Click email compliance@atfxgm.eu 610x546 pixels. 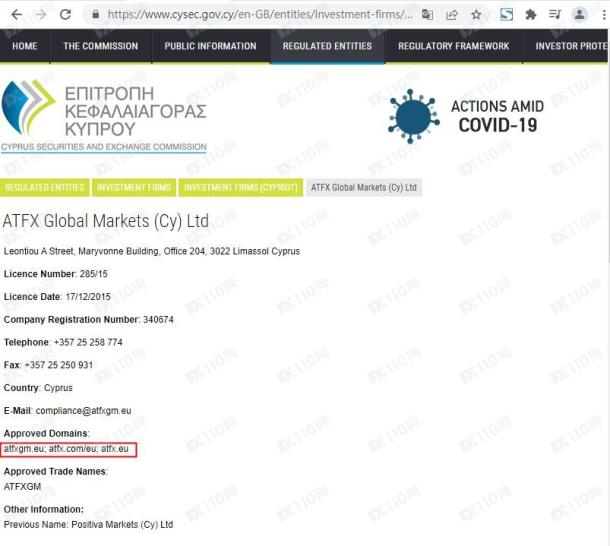pos(84,411)
